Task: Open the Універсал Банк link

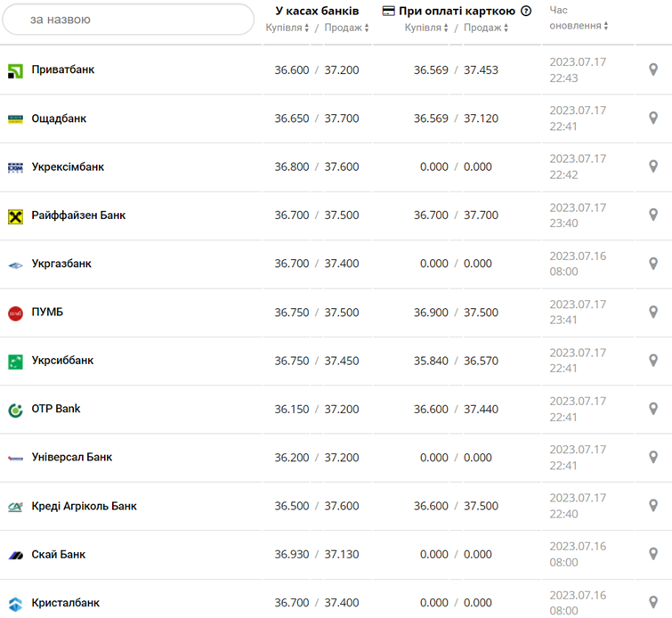Action: 71,457
